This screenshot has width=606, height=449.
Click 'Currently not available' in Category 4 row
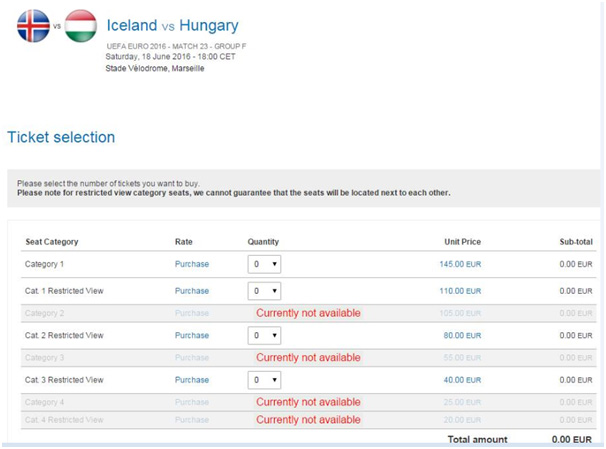tap(308, 402)
